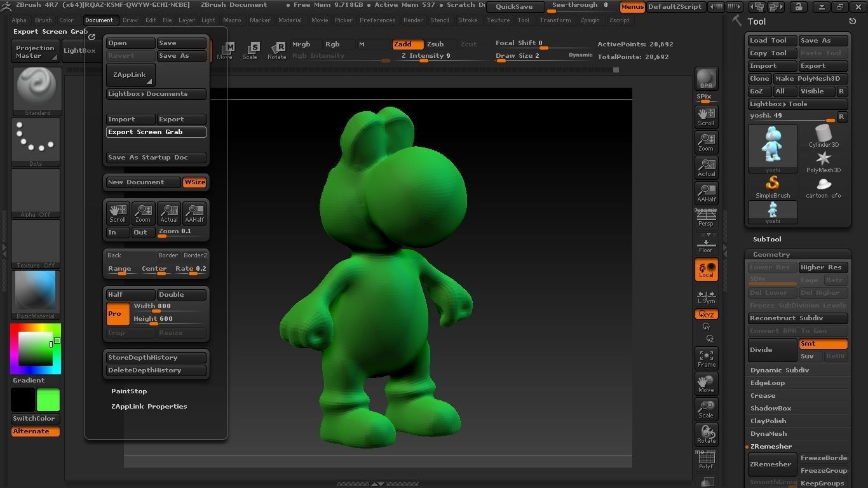Select the Cylinder3D tool icon
The height and width of the screenshot is (488, 868).
pos(824,136)
